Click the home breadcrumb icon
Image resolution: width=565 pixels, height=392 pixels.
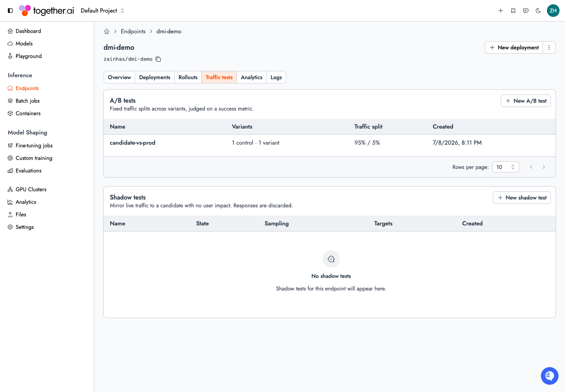(107, 31)
